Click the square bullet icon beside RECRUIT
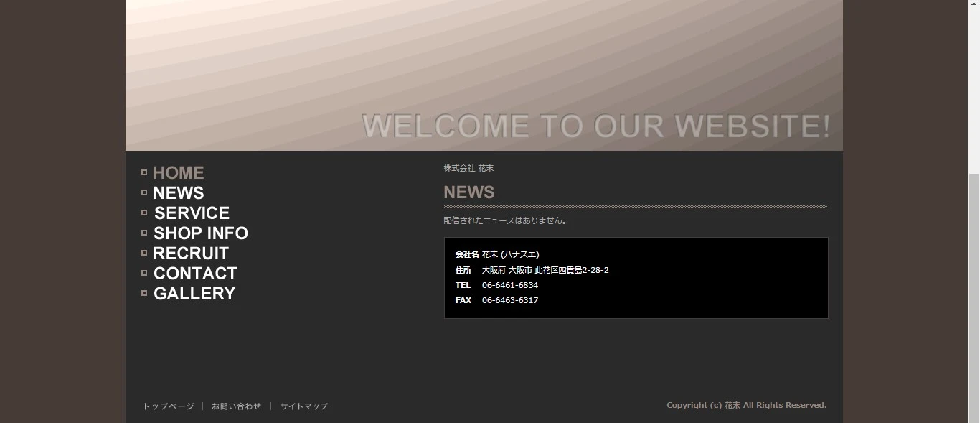 (144, 253)
